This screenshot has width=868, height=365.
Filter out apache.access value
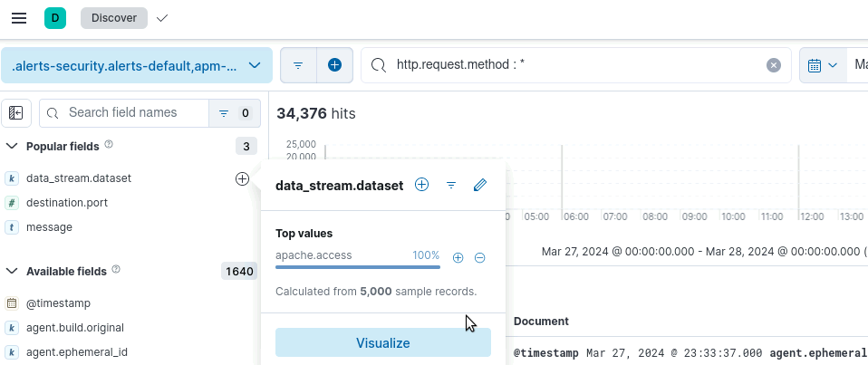[x=480, y=257]
